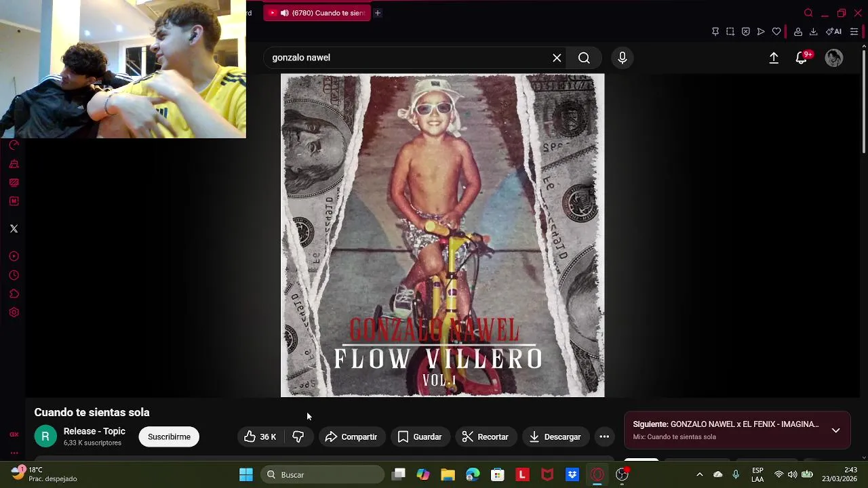Image resolution: width=868 pixels, height=488 pixels.
Task: Click the next track 'GONZALO NAWEL x EL FENIX' title
Action: [x=745, y=424]
